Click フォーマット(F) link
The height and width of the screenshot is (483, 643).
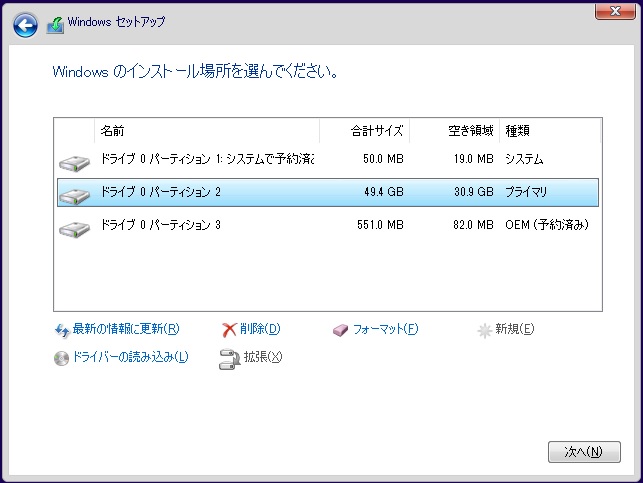pos(385,329)
